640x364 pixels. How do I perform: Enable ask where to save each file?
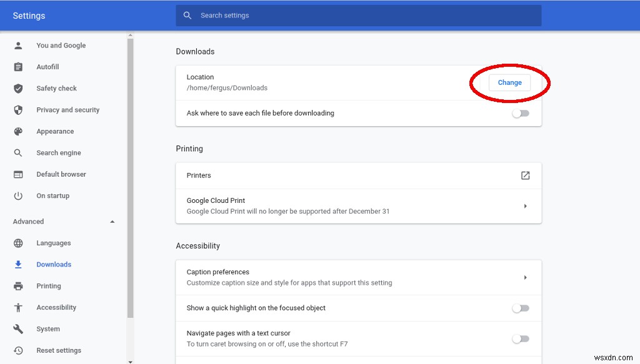521,113
